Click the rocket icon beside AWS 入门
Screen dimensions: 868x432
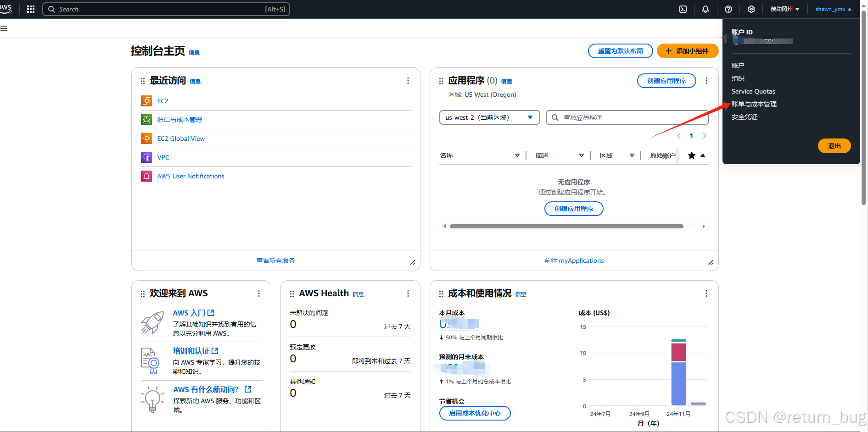152,323
